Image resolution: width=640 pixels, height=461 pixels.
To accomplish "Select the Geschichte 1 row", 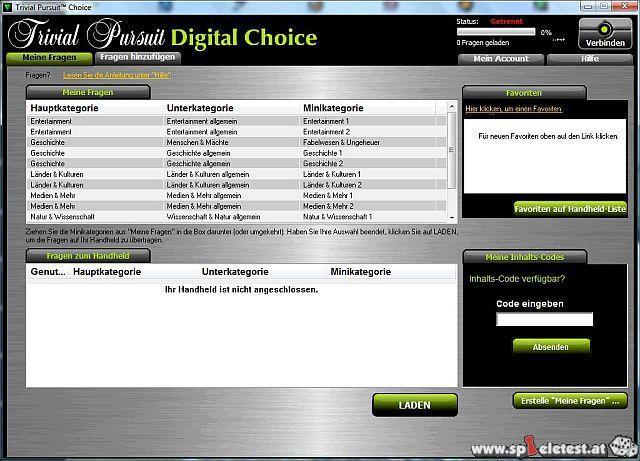I will coord(237,153).
